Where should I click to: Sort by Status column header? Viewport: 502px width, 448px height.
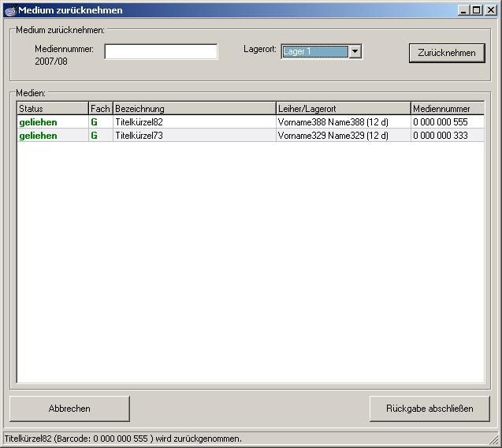click(52, 109)
